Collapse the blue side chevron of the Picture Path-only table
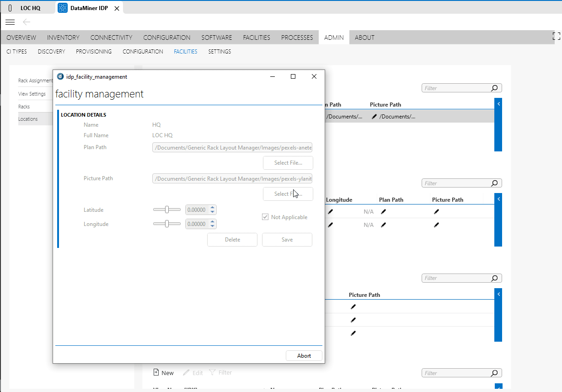Viewport: 562px width, 392px height. coord(498,295)
